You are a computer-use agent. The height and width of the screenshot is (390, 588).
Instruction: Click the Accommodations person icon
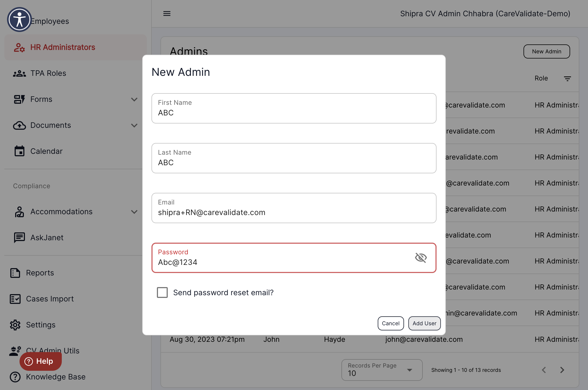coord(19,212)
